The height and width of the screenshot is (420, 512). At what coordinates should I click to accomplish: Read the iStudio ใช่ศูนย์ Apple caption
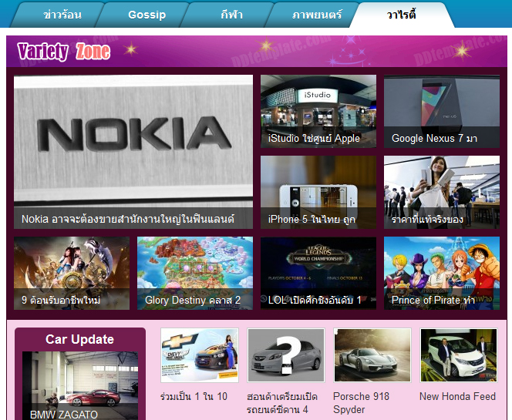pos(314,139)
